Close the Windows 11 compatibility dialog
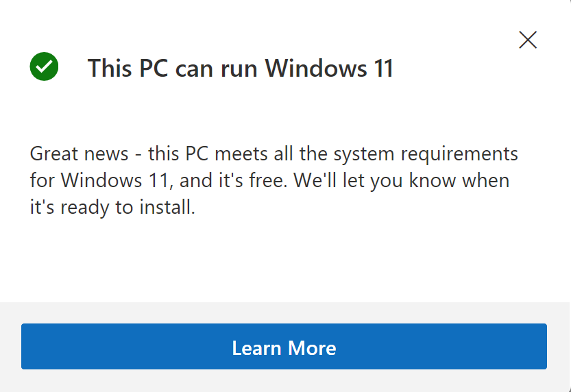 [x=528, y=40]
